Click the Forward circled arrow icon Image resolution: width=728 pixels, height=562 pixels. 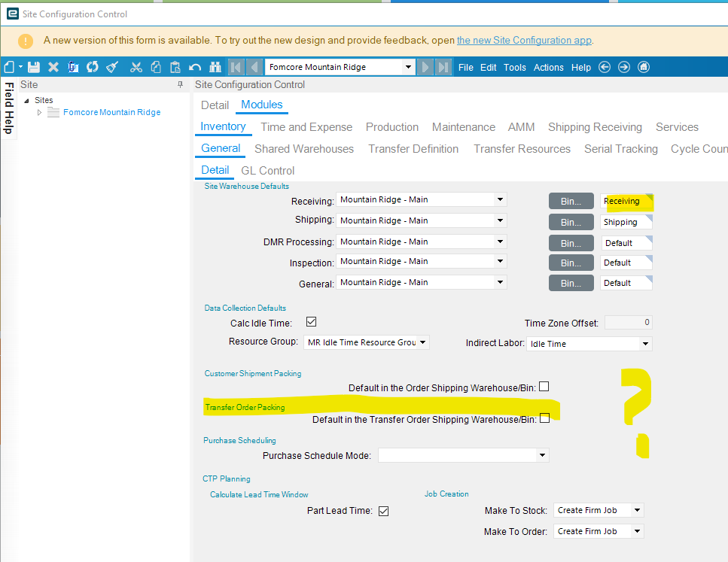[x=624, y=67]
